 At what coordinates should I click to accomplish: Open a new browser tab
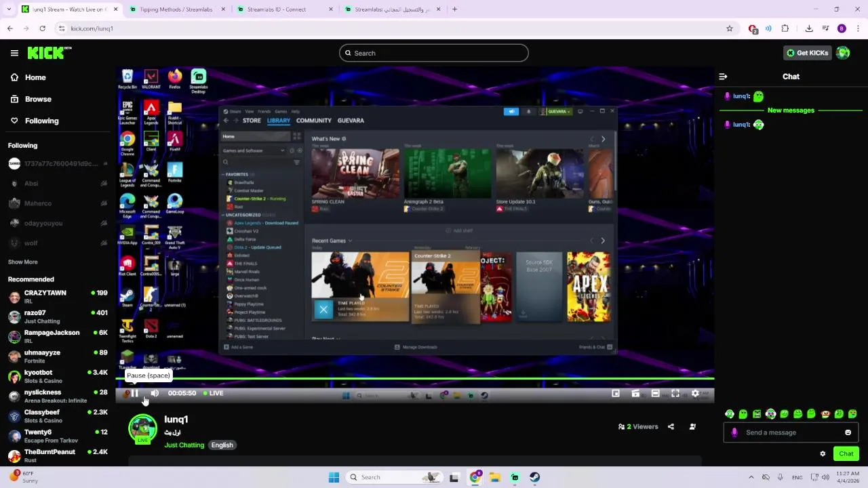coord(454,9)
